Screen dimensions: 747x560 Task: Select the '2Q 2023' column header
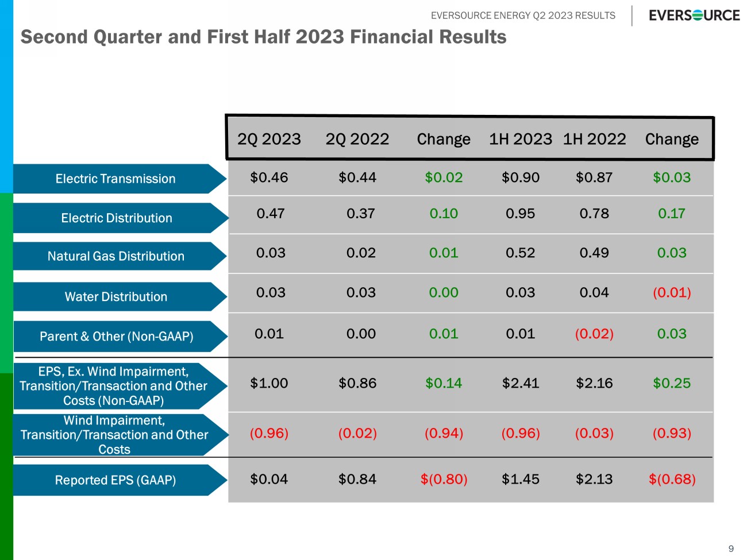click(269, 139)
